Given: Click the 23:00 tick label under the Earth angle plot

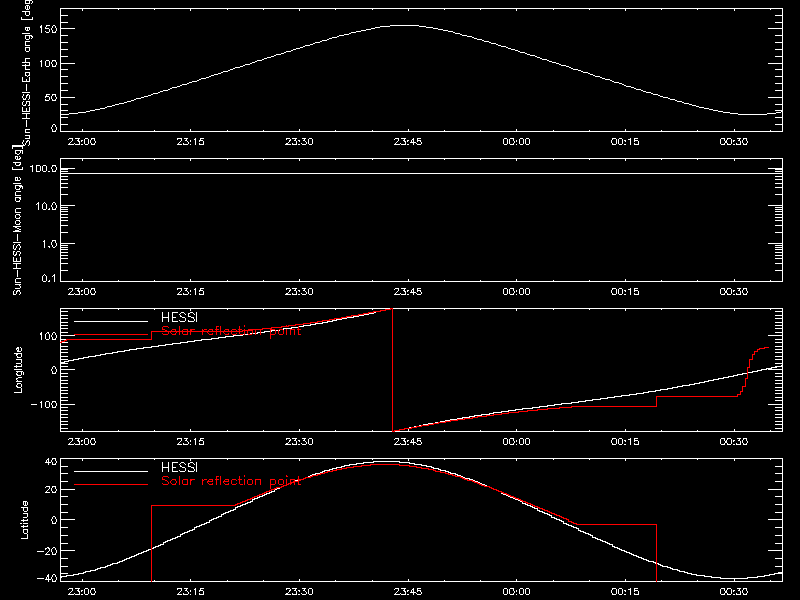Looking at the screenshot, I should tap(82, 141).
